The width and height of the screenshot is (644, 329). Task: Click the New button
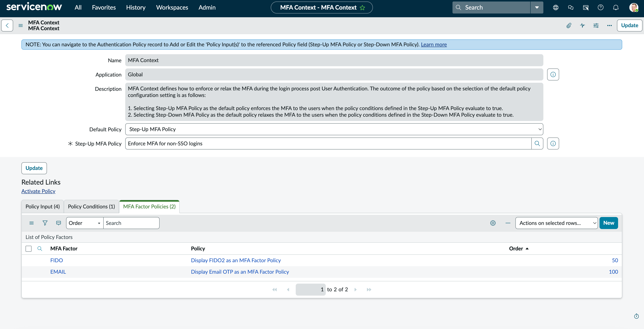(x=609, y=223)
